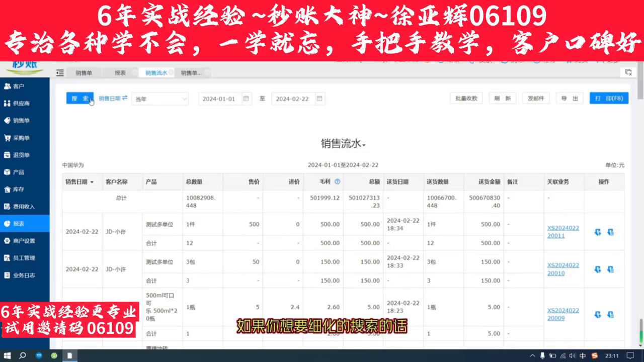644x362 pixels.
Task: Click the help icon beside 毛利 column
Action: click(337, 182)
